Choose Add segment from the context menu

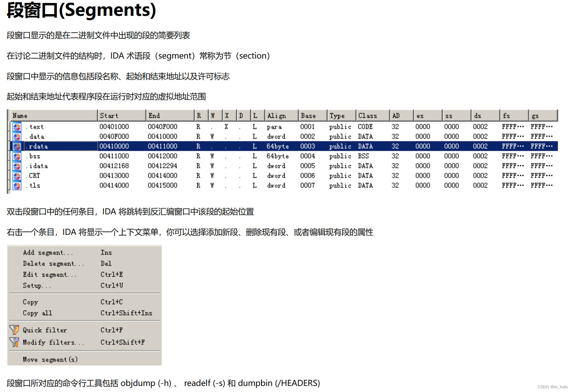[47, 252]
